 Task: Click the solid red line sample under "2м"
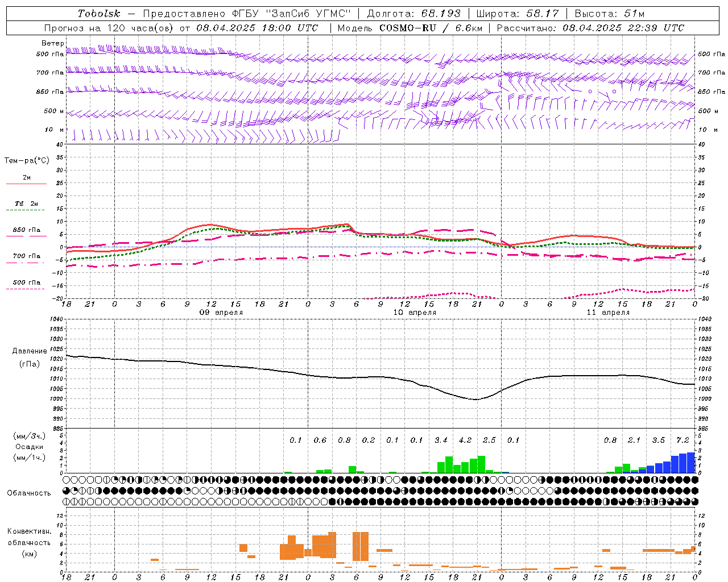27,184
